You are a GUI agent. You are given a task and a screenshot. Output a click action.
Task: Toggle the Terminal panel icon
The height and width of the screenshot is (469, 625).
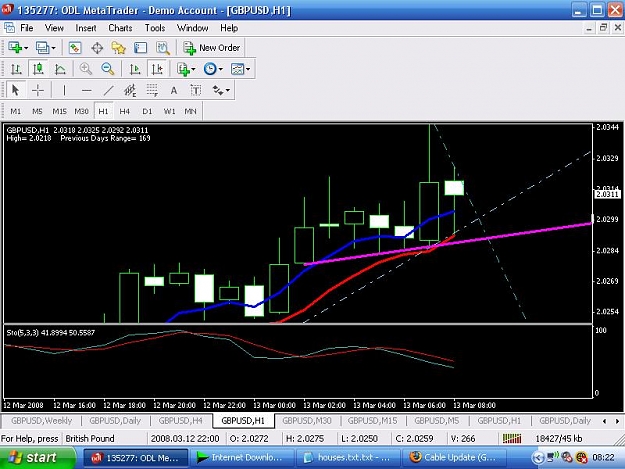point(140,48)
